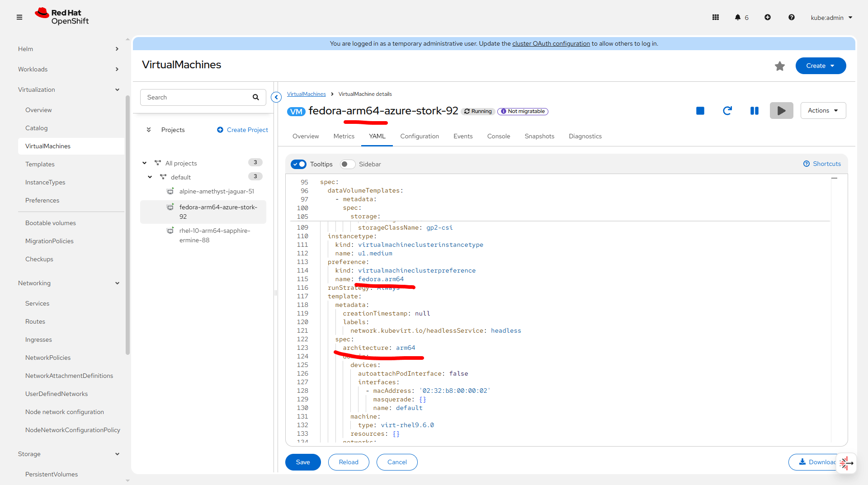Collapse the Networking navigation section
This screenshot has width=868, height=485.
69,283
